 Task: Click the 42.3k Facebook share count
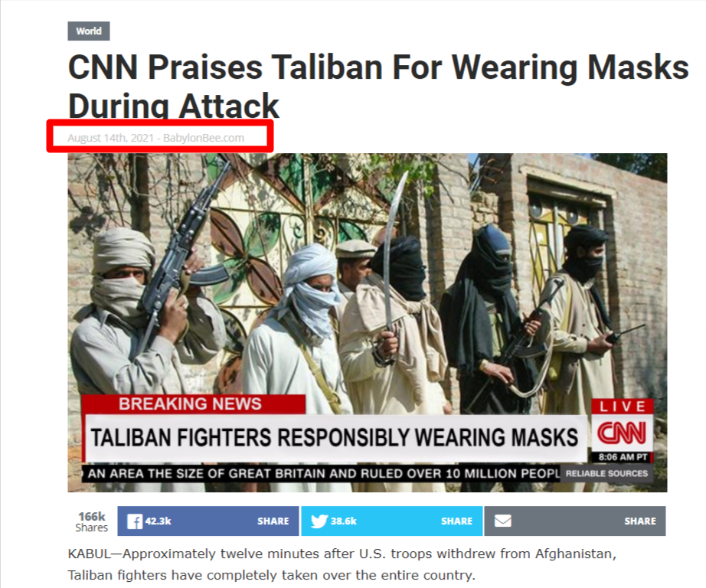click(x=158, y=521)
